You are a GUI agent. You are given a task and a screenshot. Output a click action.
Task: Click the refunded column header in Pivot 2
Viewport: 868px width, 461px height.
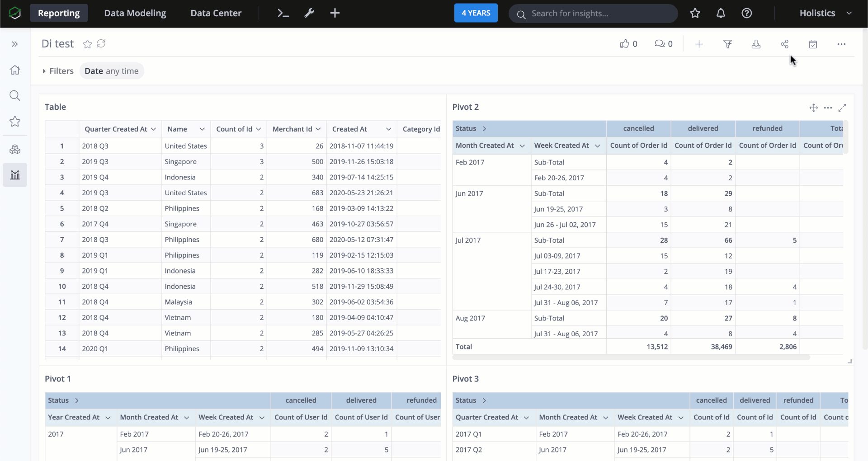(x=767, y=128)
